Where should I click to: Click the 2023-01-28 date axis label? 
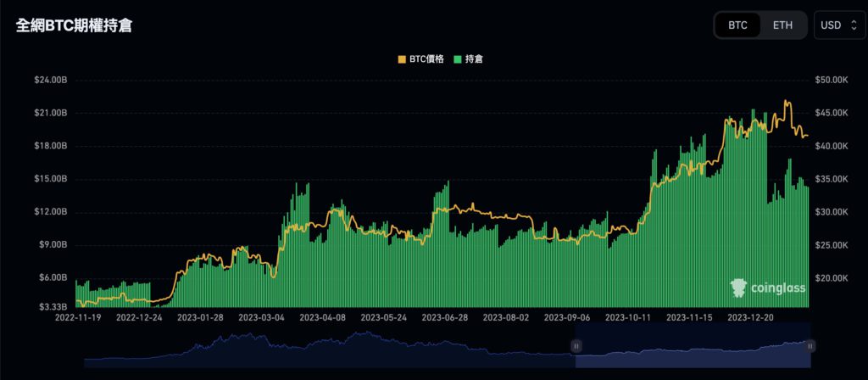click(200, 318)
